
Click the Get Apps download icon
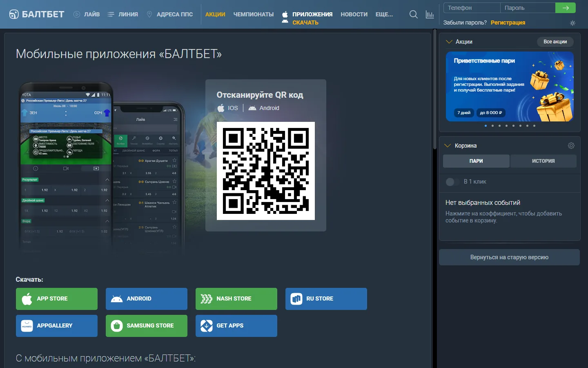(207, 326)
